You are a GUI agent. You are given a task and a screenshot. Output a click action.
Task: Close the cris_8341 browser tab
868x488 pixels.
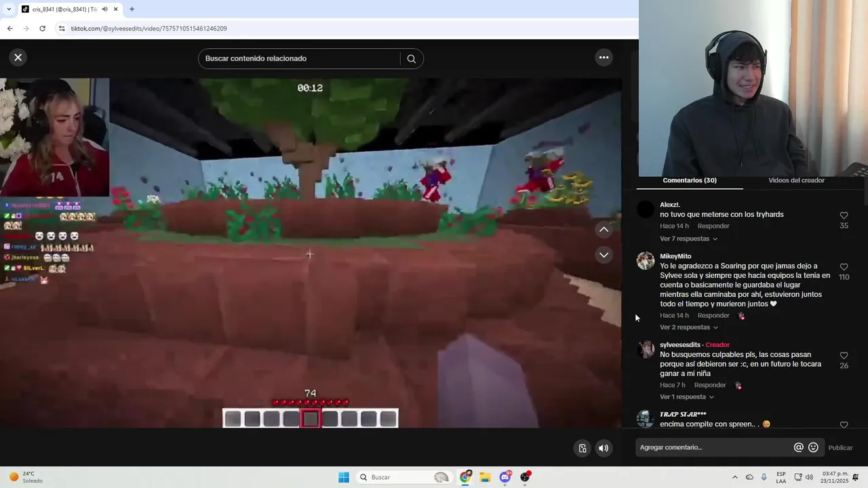115,9
